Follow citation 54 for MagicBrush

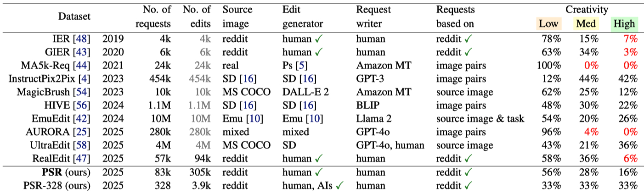pos(83,92)
